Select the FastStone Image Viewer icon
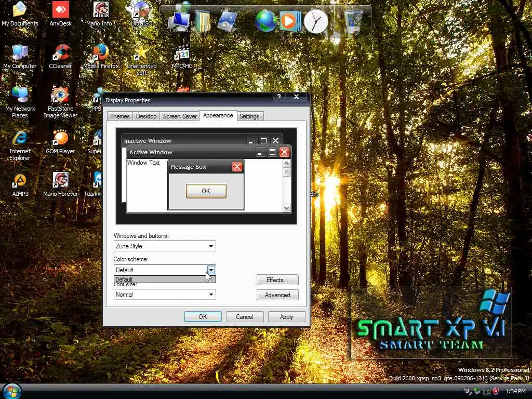This screenshot has width=532, height=399. 60,102
